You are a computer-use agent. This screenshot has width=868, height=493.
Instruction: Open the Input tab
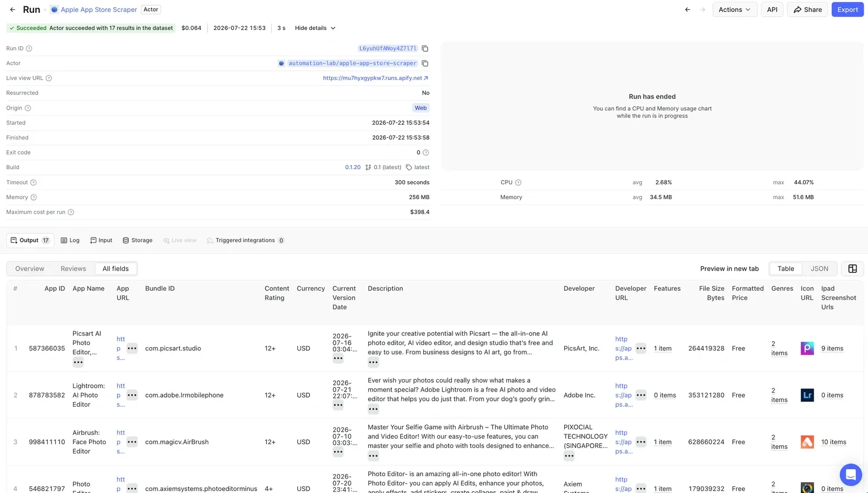[101, 240]
